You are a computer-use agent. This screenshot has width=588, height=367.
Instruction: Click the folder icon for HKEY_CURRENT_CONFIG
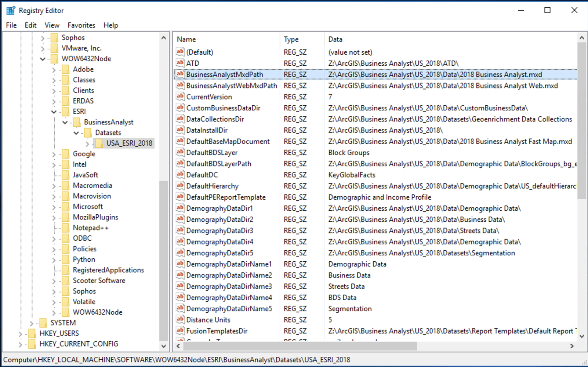[32, 344]
